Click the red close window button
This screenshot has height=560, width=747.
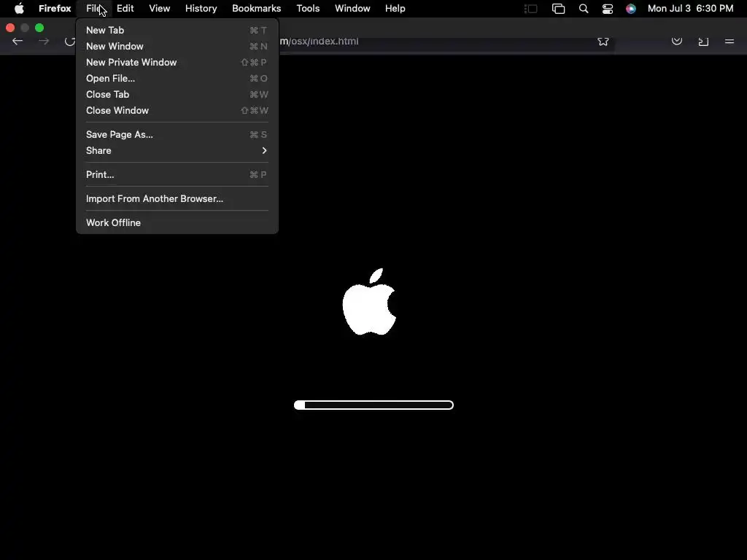pos(10,28)
